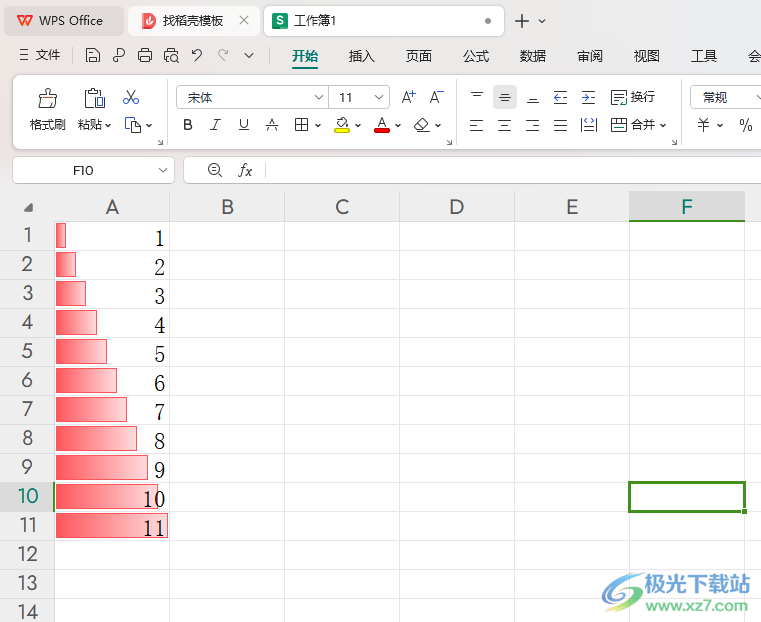Image resolution: width=761 pixels, height=622 pixels.
Task: Click the Wrap Text (换行) button
Action: click(x=633, y=97)
